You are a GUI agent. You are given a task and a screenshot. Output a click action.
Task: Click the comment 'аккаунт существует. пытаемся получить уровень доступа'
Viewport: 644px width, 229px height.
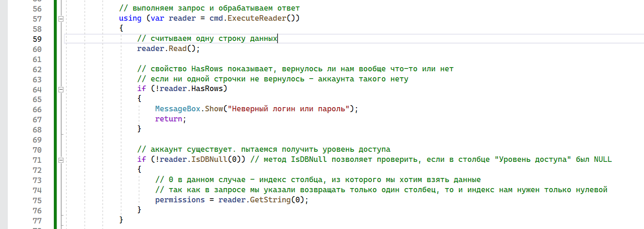pos(264,150)
